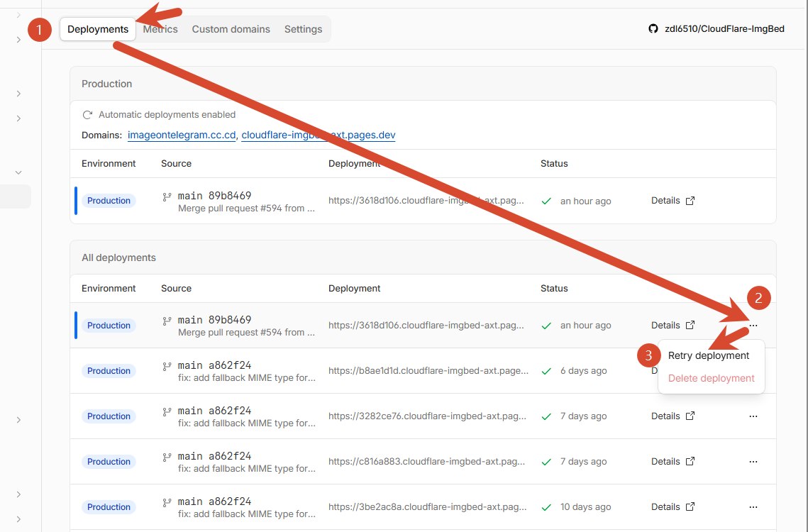Image resolution: width=808 pixels, height=532 pixels.
Task: Click the external link icon of the 10 days ago row's Details
Action: pyautogui.click(x=690, y=506)
